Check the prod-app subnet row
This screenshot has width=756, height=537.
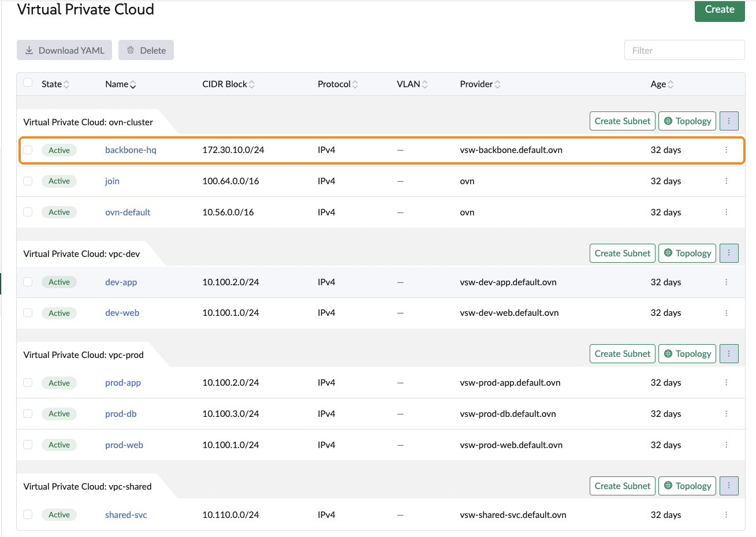[x=28, y=383]
